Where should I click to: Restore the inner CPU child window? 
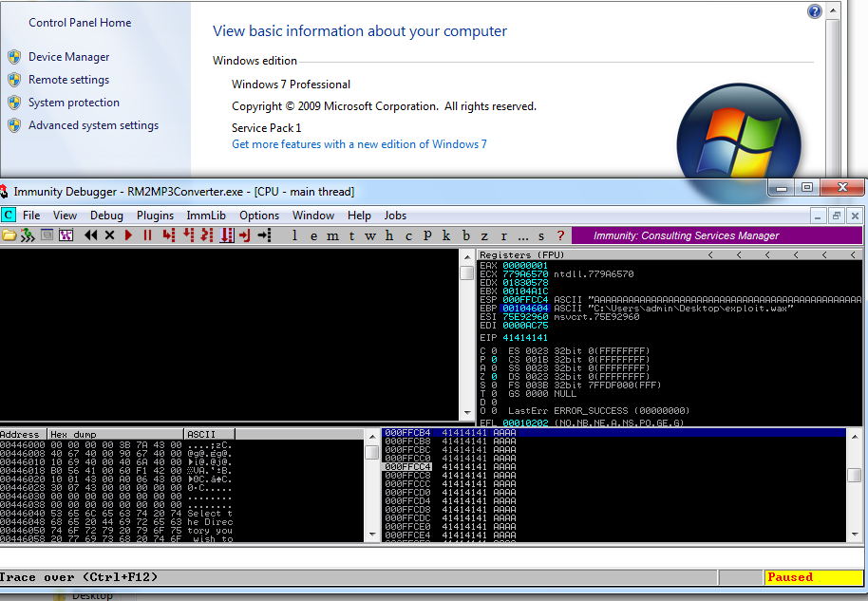pyautogui.click(x=836, y=216)
